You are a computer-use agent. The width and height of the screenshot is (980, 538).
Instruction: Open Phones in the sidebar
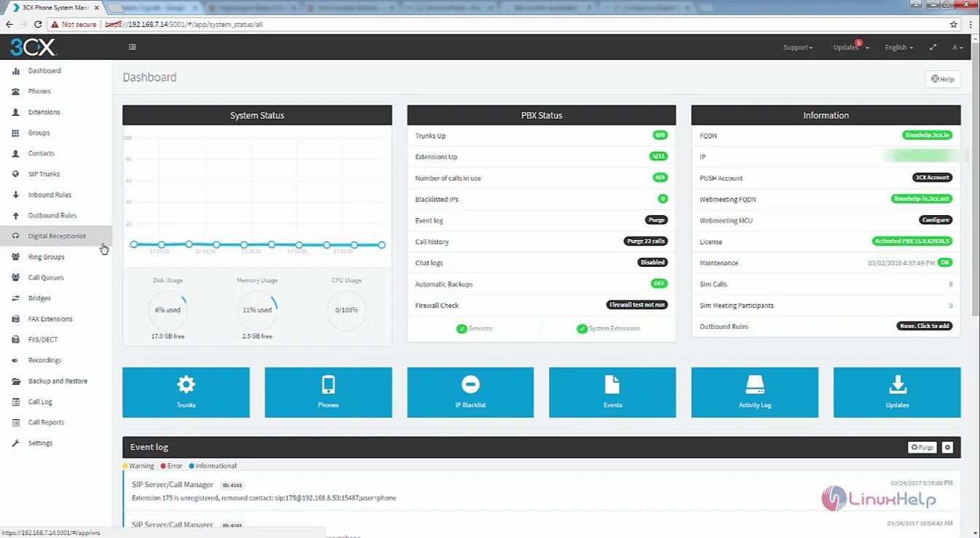[x=39, y=91]
